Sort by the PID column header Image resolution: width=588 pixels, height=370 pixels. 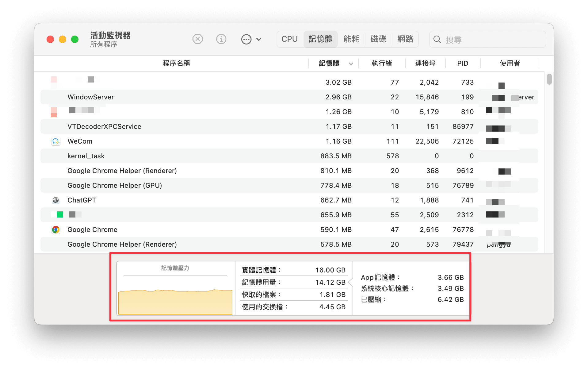coord(463,63)
